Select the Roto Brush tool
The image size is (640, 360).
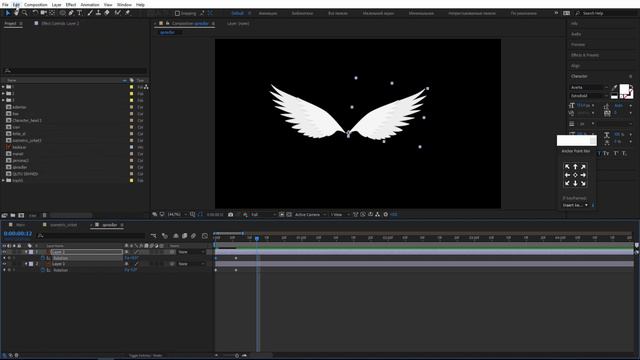click(x=118, y=13)
